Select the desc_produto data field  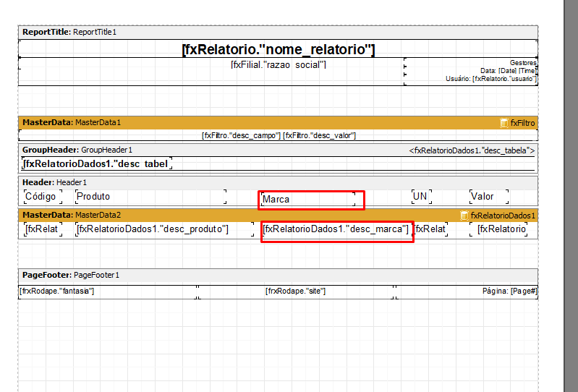pos(152,229)
